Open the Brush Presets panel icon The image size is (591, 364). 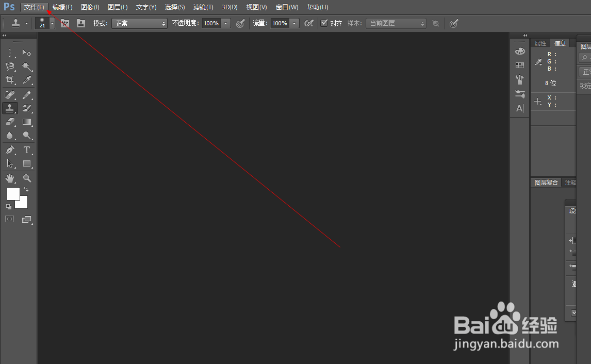(520, 79)
